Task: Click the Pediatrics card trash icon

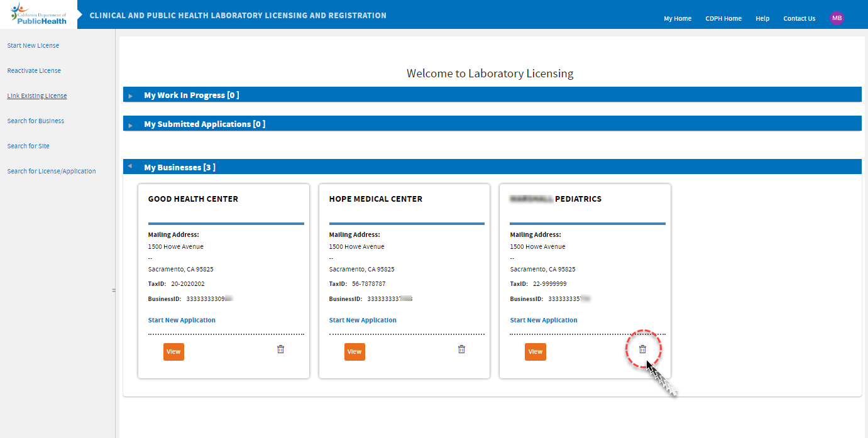Action: [x=642, y=349]
